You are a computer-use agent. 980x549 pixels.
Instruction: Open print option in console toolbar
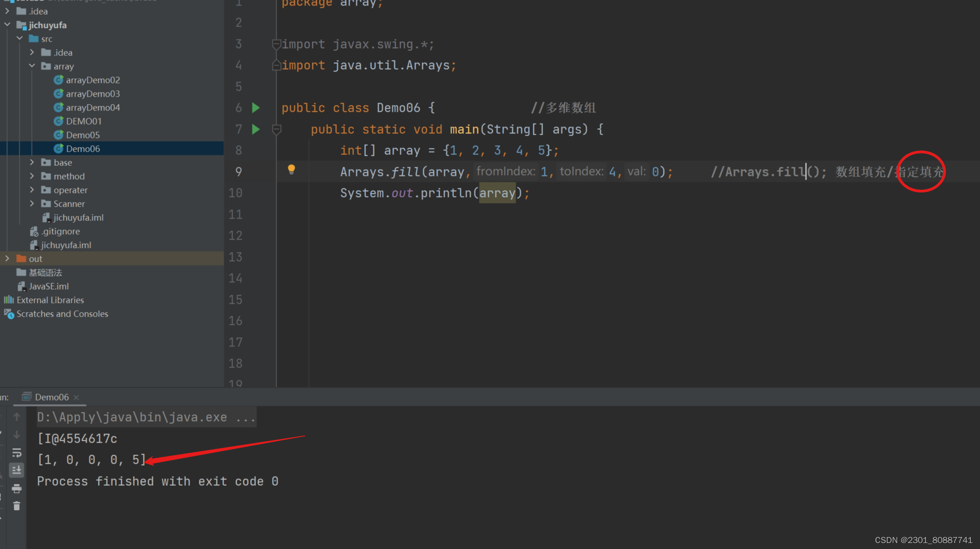[x=16, y=488]
